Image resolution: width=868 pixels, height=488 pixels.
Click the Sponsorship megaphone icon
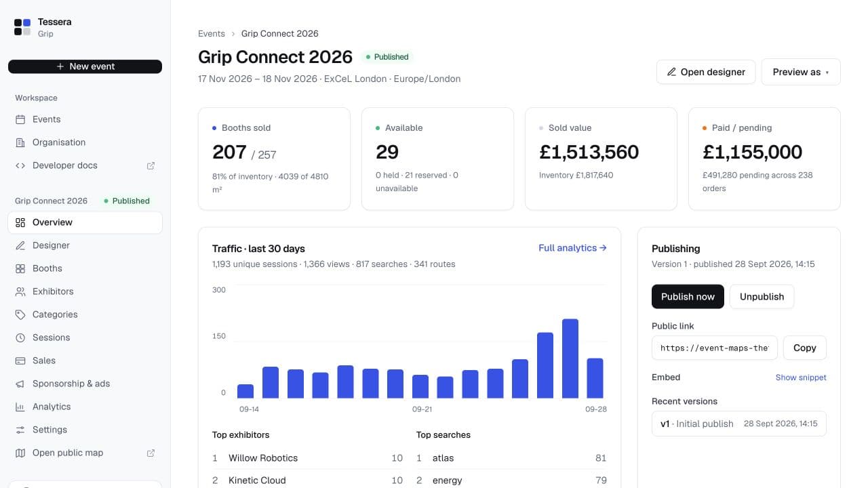tap(20, 384)
